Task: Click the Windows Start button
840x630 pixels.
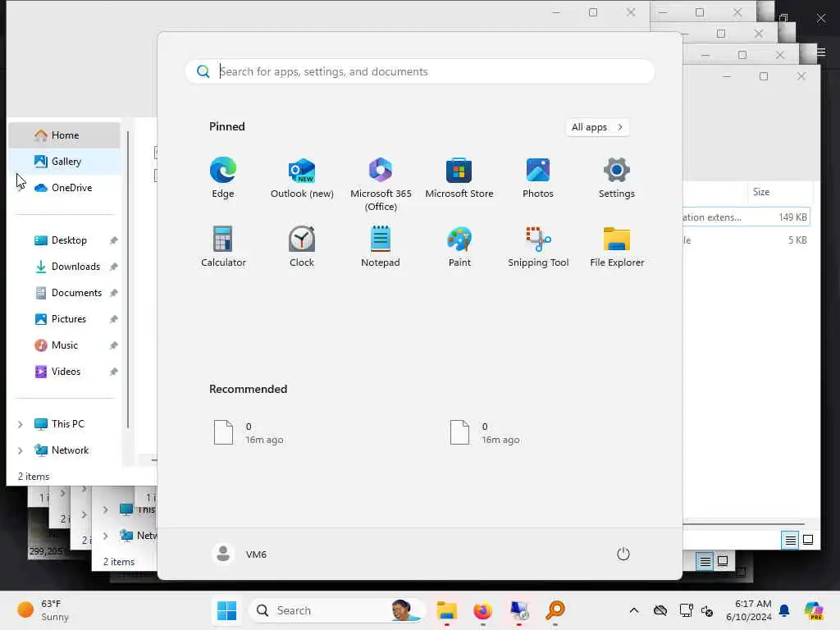Action: click(226, 610)
